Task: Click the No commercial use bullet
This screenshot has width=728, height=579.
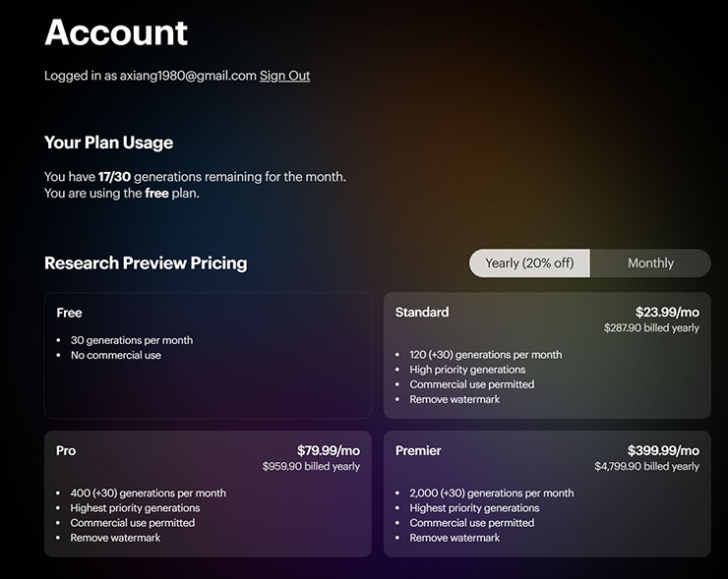Action: point(116,356)
